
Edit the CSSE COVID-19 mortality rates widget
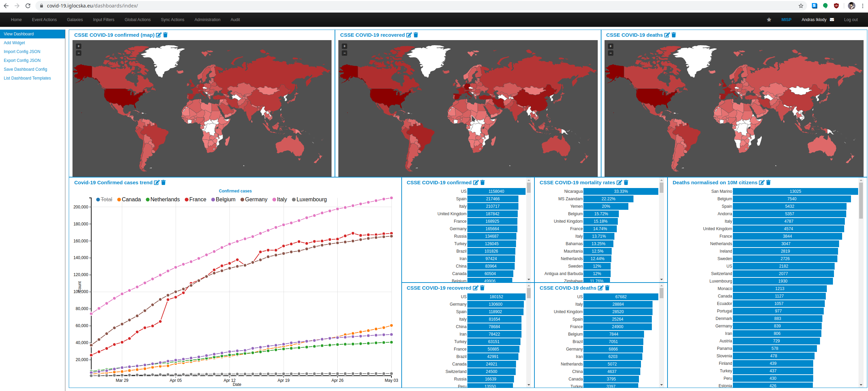tap(619, 183)
